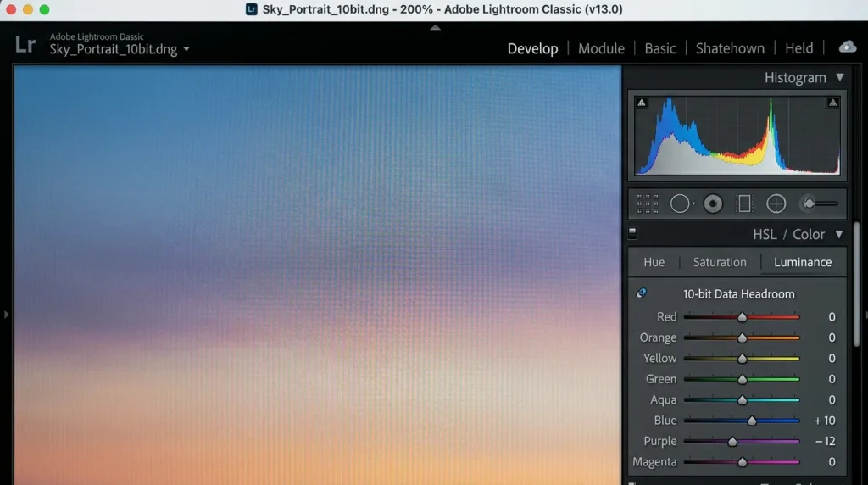Click the histogram graph display
Screen dimensions: 868x485
(x=737, y=136)
